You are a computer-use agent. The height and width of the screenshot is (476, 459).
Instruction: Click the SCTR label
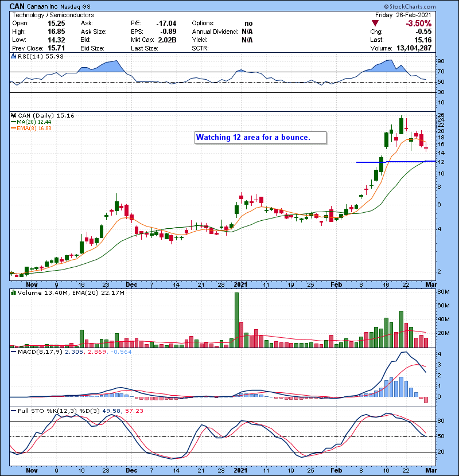200,48
